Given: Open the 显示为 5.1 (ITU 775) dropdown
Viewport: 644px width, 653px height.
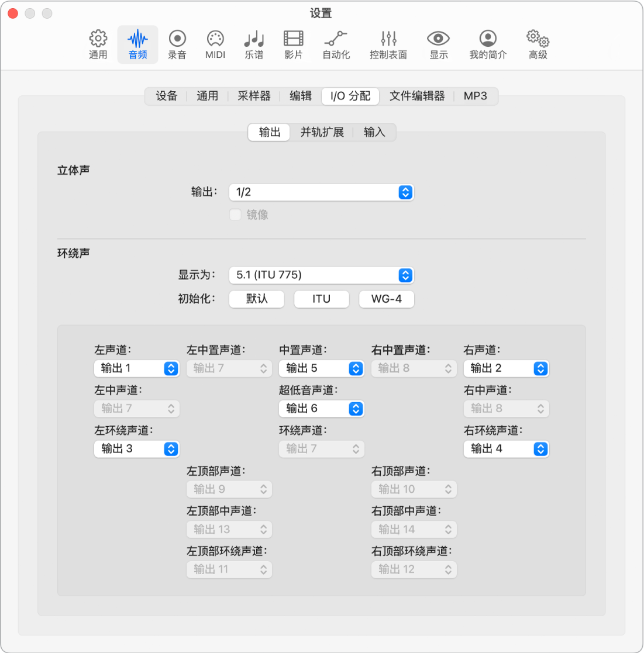Looking at the screenshot, I should (321, 275).
